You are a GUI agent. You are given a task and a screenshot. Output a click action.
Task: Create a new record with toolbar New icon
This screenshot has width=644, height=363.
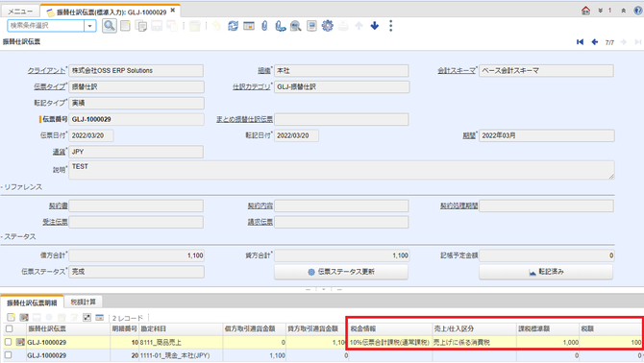coord(125,26)
